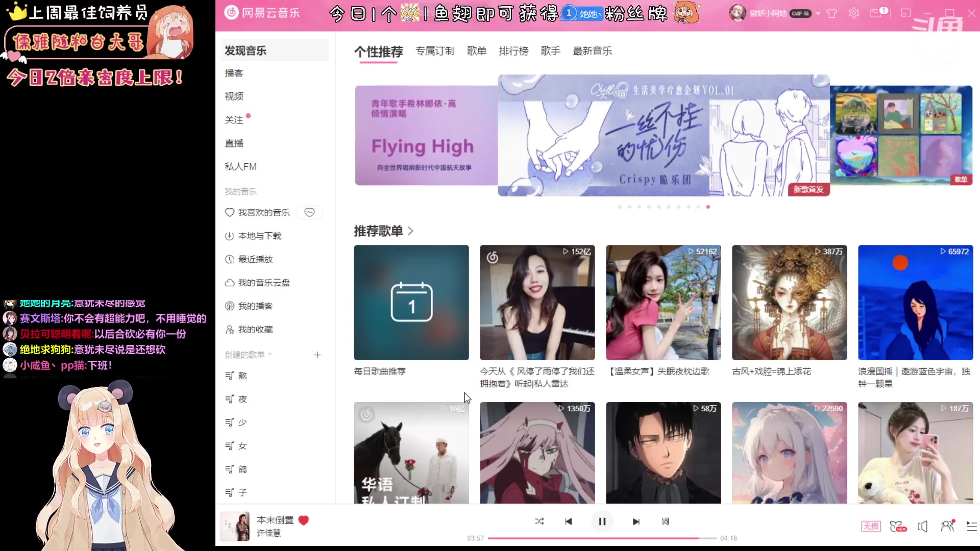Open the Flying High banner
The height and width of the screenshot is (551, 980).
point(426,135)
